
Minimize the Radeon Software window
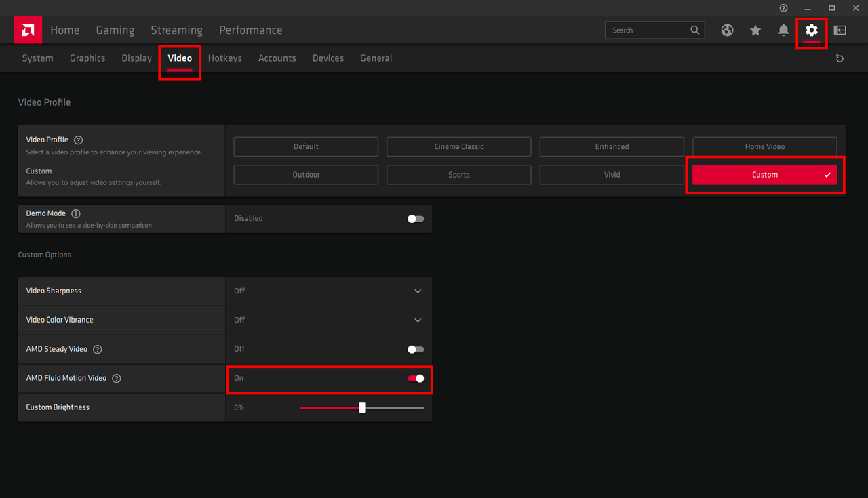tap(808, 8)
